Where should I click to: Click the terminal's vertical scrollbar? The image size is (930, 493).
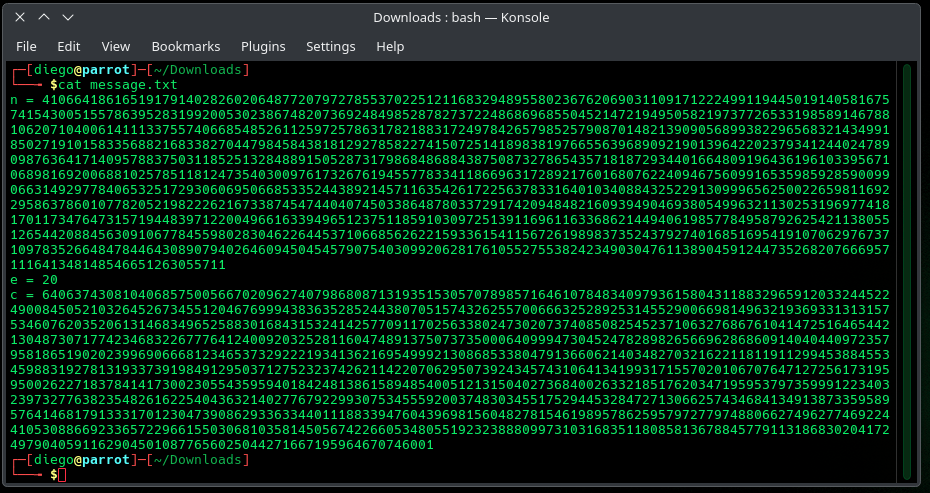click(906, 272)
